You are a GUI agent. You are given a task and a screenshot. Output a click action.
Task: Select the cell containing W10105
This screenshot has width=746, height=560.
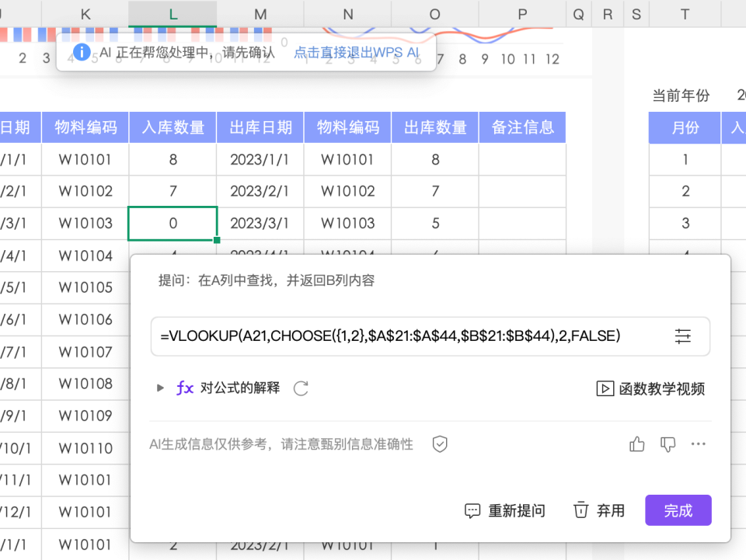tap(85, 287)
